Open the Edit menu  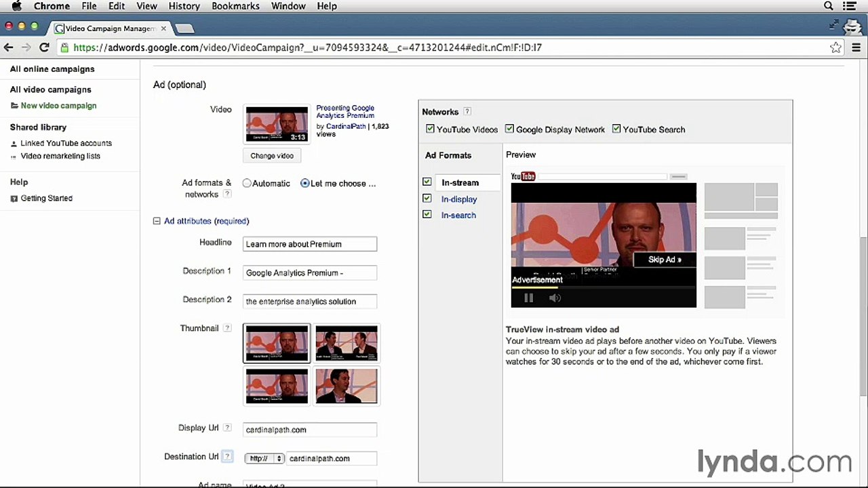(117, 6)
